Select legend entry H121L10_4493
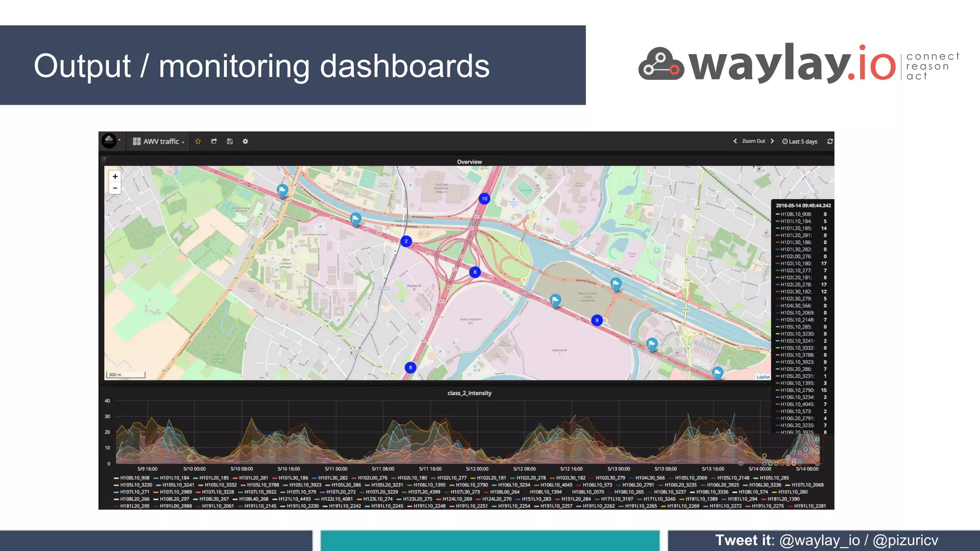The width and height of the screenshot is (980, 551). 292,499
